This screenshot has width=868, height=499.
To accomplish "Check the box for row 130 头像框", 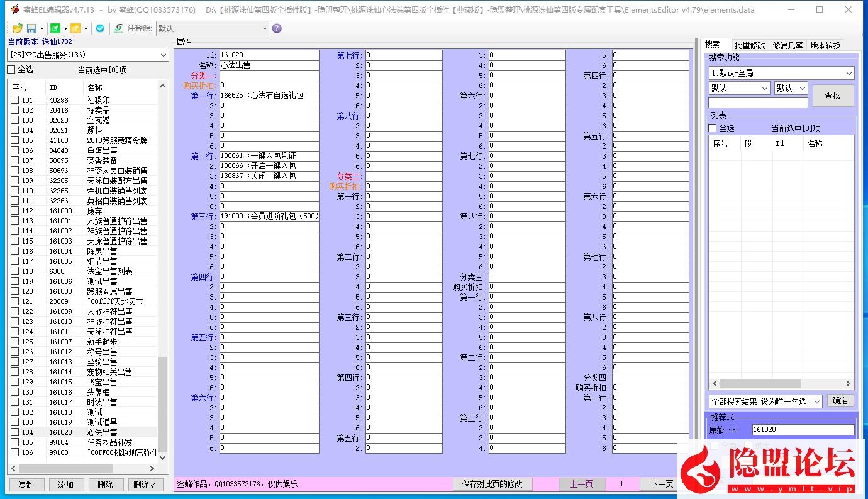I will point(14,392).
